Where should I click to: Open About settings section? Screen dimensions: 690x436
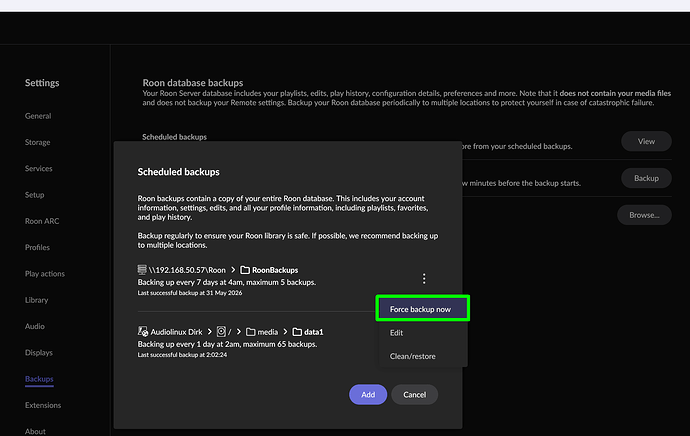35,431
